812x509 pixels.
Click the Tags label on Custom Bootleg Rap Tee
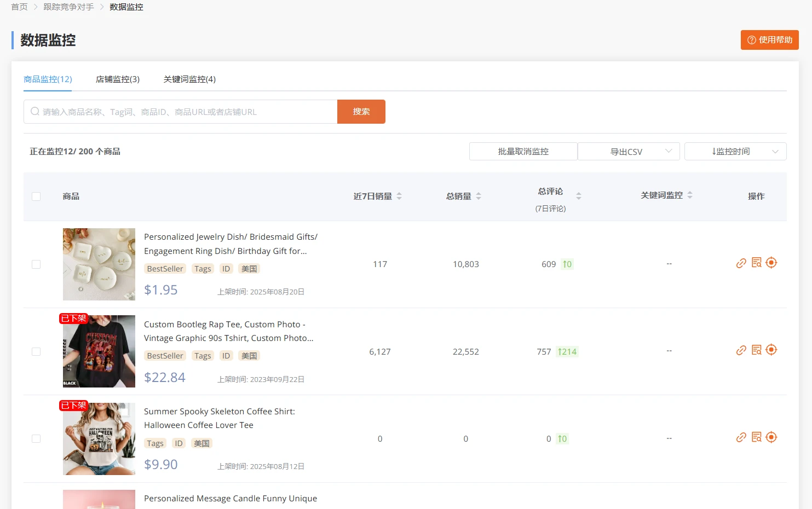pos(203,356)
